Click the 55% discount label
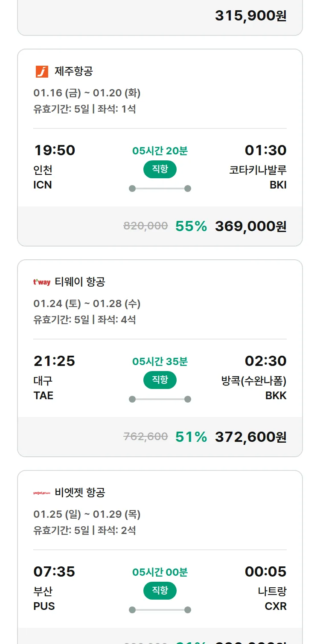320x644 pixels. click(191, 226)
